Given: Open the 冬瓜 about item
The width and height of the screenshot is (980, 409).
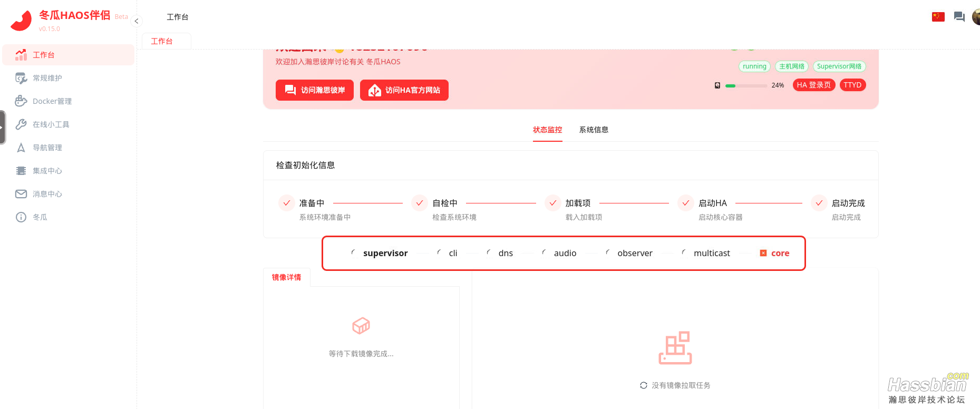Looking at the screenshot, I should pos(69,217).
